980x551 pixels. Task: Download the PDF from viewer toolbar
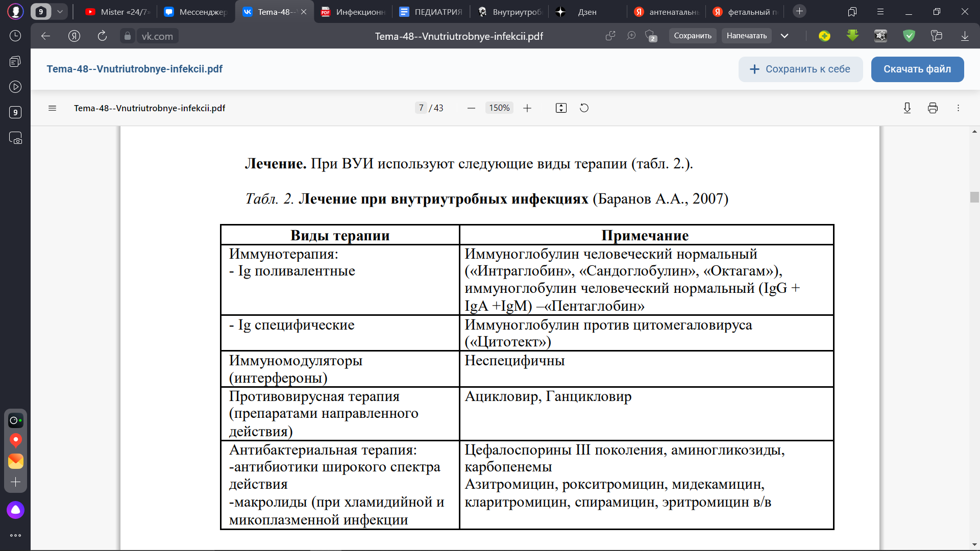907,108
